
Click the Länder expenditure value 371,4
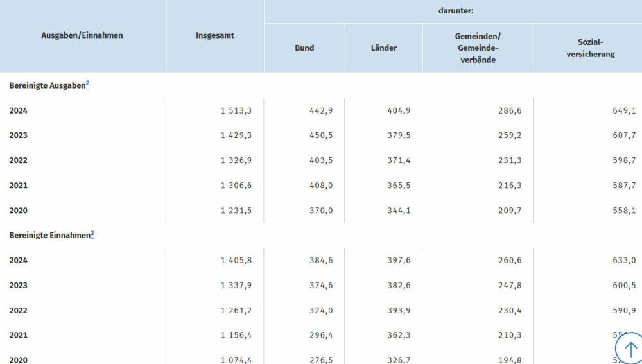399,160
